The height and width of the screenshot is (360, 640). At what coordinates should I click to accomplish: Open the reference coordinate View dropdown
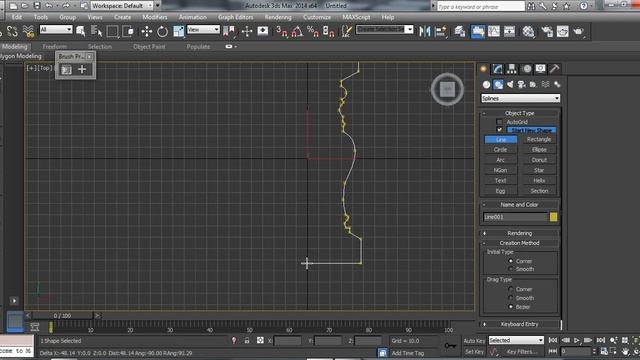[203, 29]
